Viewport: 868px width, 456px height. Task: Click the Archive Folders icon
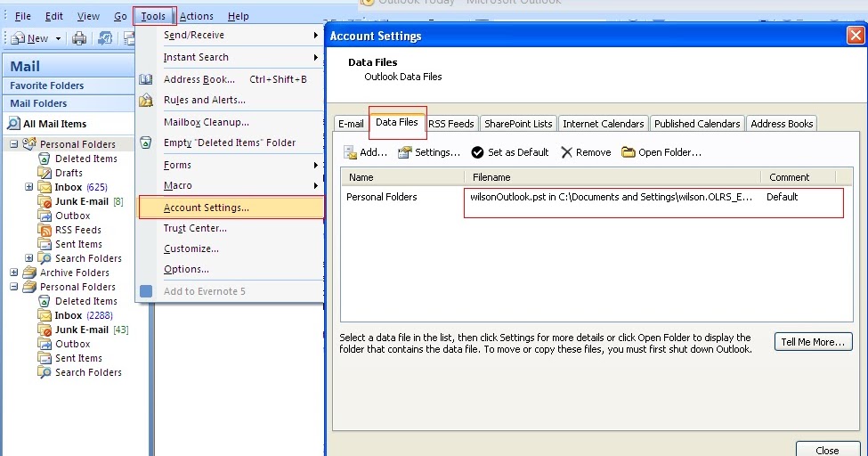pos(29,273)
